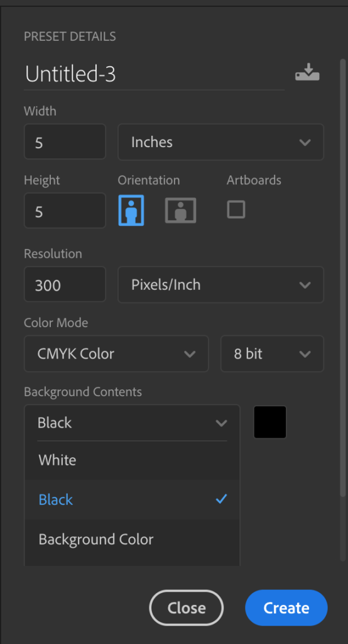Click the Height input field
The width and height of the screenshot is (348, 644).
65,211
